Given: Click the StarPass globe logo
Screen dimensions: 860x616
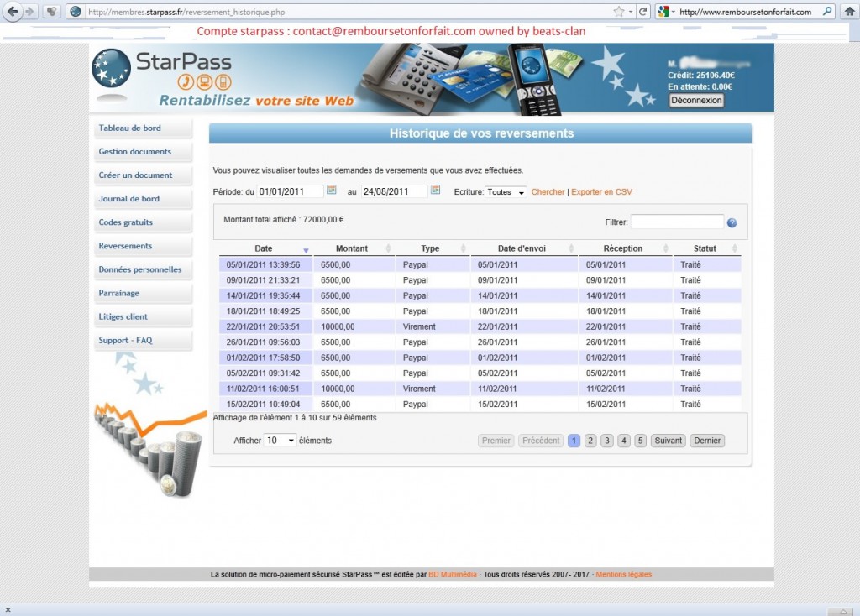Looking at the screenshot, I should (112, 69).
